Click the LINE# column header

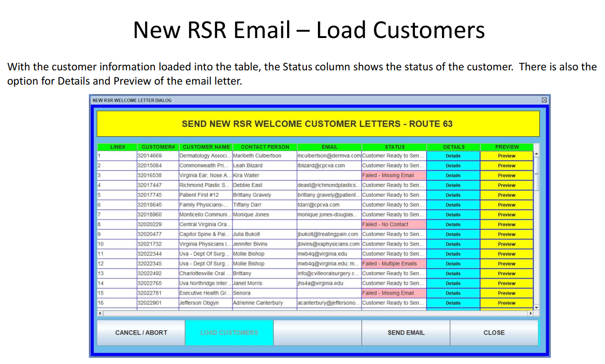point(117,147)
